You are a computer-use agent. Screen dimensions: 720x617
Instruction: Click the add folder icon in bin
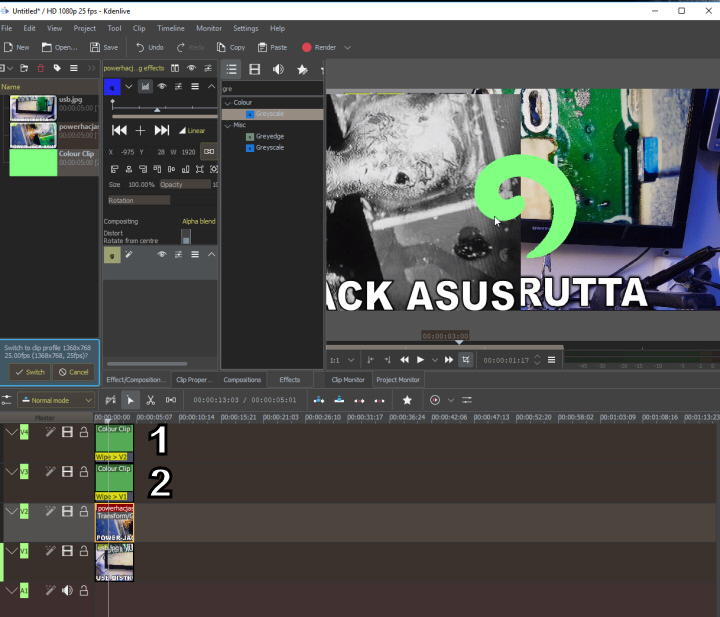tap(24, 68)
